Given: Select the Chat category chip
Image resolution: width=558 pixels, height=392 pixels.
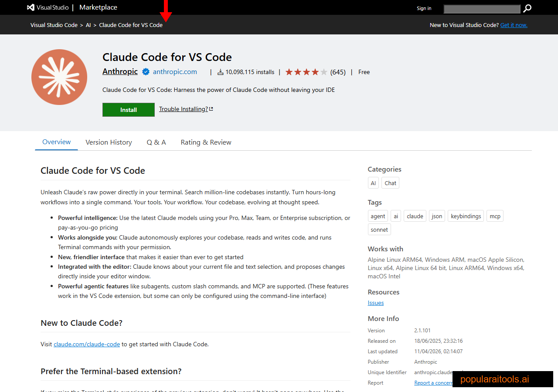Looking at the screenshot, I should point(390,182).
